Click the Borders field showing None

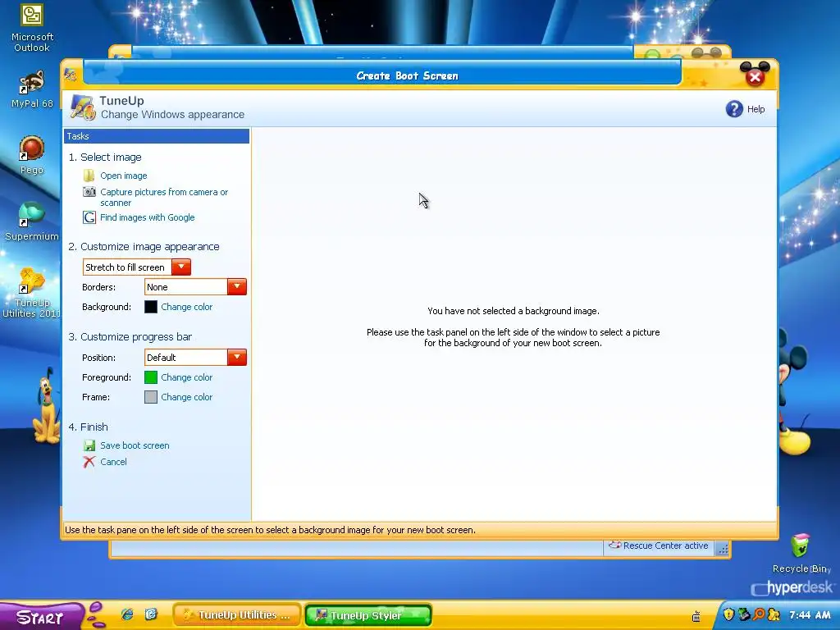point(186,286)
